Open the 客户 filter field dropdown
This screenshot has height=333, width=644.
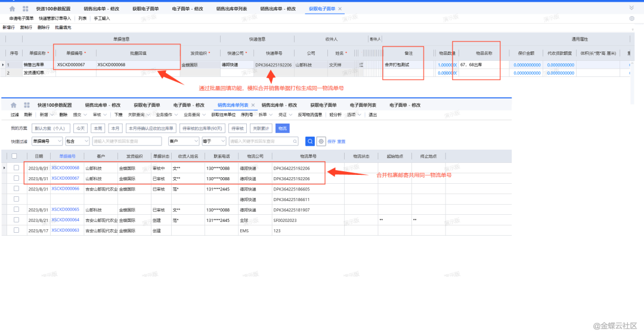click(182, 141)
